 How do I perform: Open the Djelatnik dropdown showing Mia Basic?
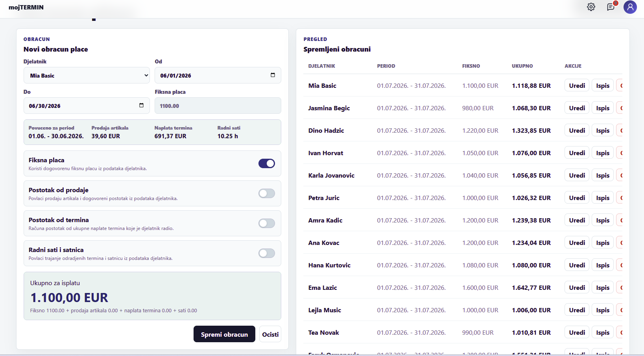[87, 75]
